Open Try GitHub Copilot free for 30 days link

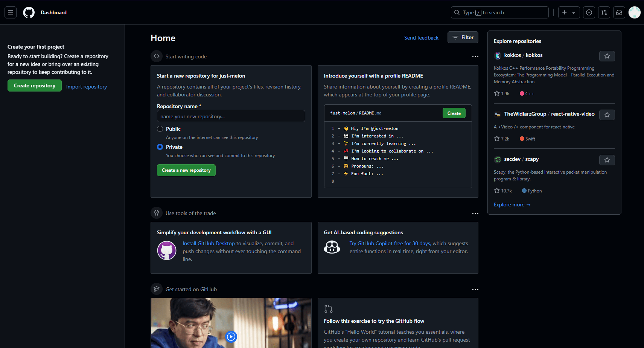point(390,243)
